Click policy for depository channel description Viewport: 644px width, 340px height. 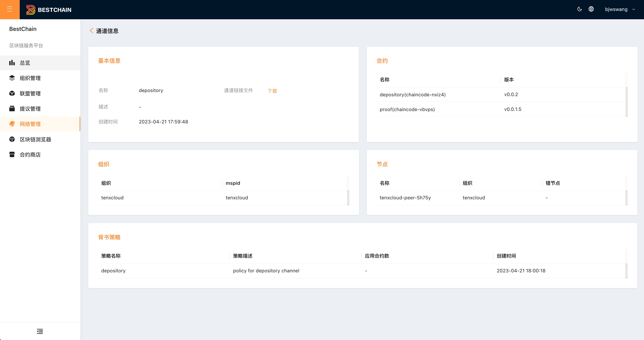coord(266,271)
